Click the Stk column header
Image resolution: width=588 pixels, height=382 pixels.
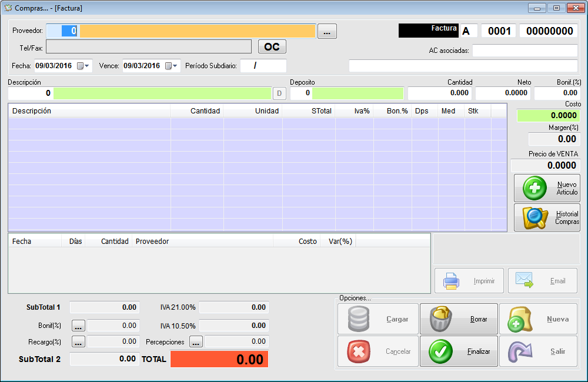[x=477, y=111]
